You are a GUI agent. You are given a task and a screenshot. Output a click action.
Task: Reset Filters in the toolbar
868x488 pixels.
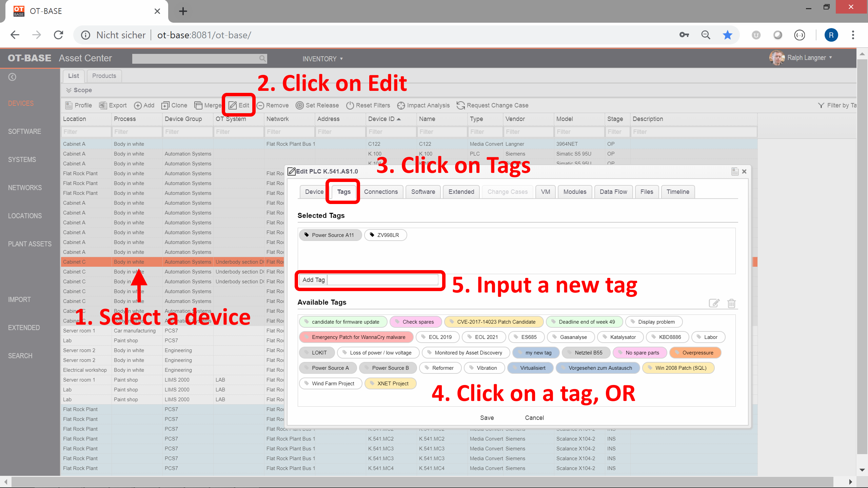(368, 105)
